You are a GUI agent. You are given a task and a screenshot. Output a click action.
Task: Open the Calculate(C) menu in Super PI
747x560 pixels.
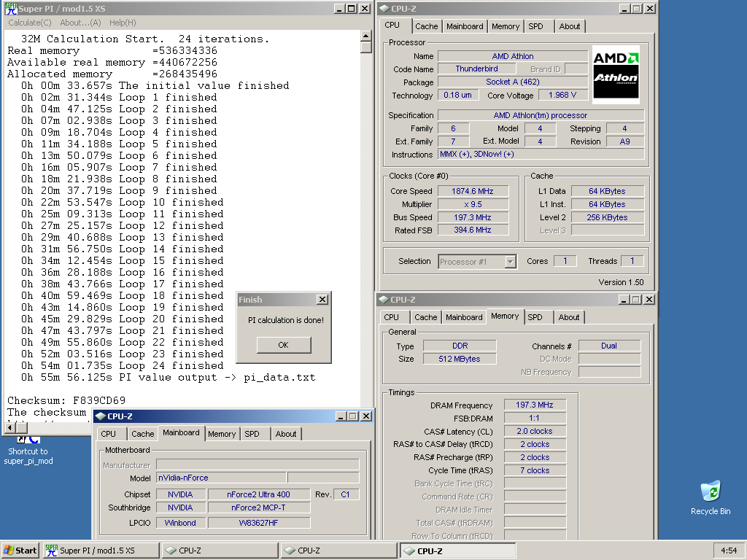click(x=29, y=23)
